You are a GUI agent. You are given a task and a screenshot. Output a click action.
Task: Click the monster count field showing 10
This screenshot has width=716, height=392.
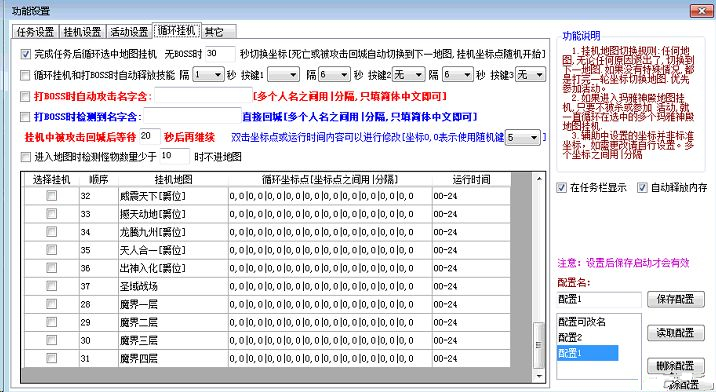[x=174, y=157]
